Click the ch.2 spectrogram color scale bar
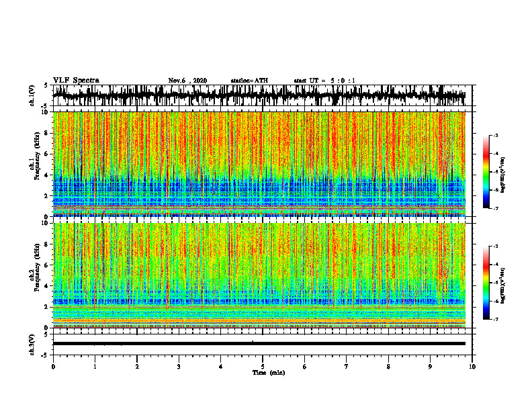 486,283
